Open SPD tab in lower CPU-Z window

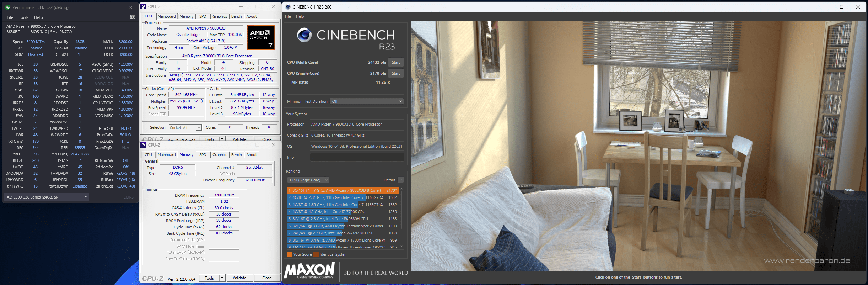pos(203,155)
